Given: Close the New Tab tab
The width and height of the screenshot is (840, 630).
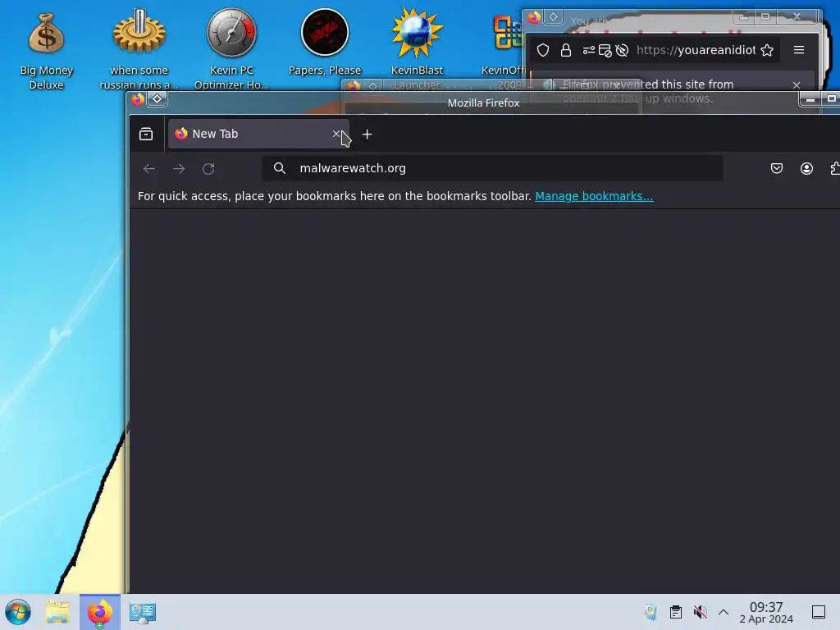Looking at the screenshot, I should pos(336,134).
